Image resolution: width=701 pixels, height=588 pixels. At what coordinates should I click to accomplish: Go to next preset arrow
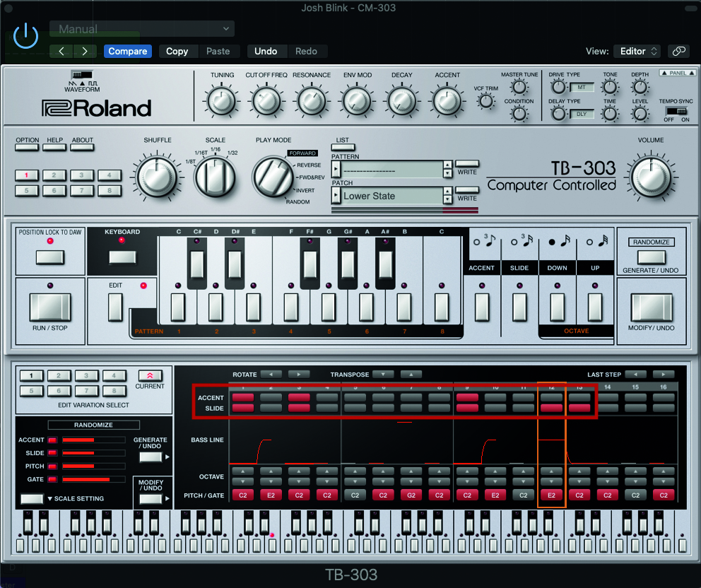coord(85,51)
